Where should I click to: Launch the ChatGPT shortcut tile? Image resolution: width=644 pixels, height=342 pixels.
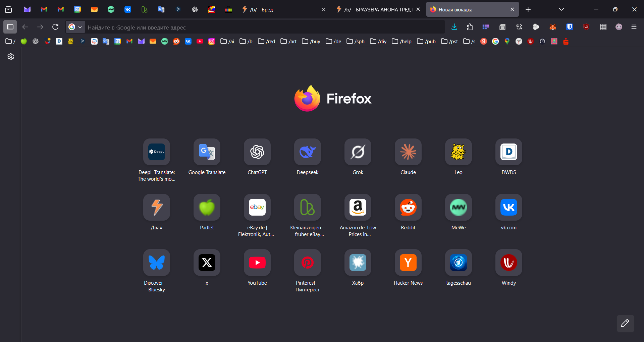pyautogui.click(x=257, y=152)
